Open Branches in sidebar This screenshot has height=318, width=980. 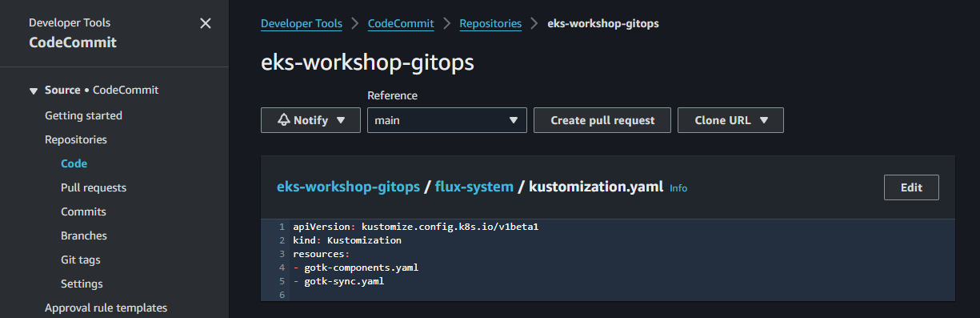click(x=84, y=235)
